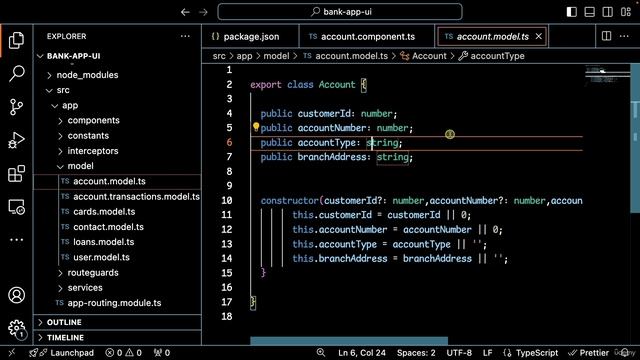Open the Extensions view

(16, 173)
